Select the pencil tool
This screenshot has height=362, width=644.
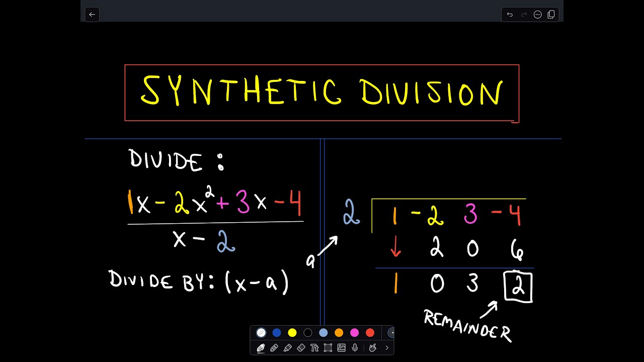click(x=274, y=347)
